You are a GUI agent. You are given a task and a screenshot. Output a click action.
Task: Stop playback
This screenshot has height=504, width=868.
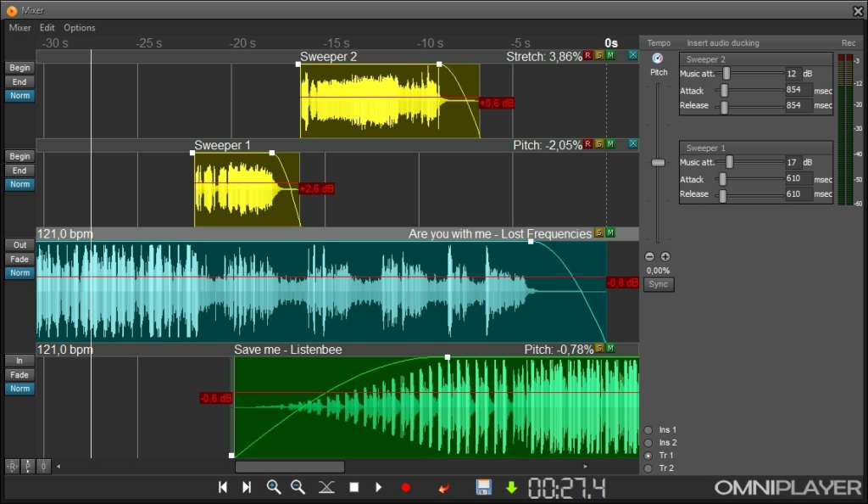(353, 487)
